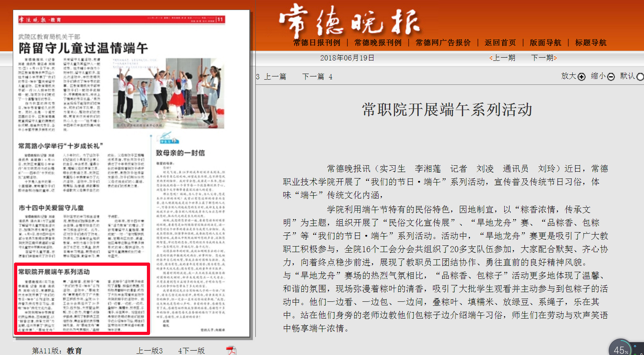The width and height of the screenshot is (644, 355).
Task: Open the PDF download icon
Action: 231,351
